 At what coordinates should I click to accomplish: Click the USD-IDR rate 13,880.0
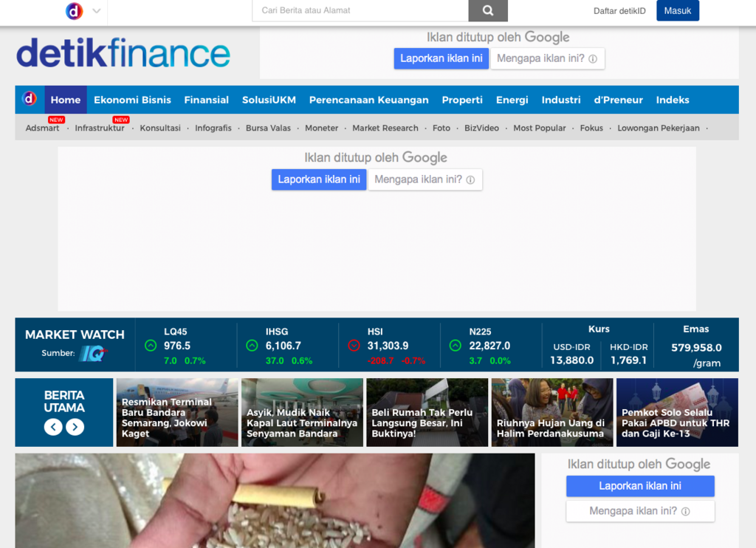[572, 360]
